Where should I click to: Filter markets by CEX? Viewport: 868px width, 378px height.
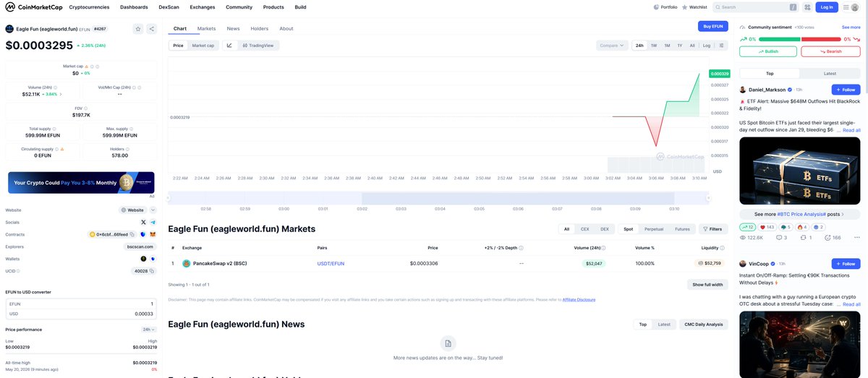(584, 229)
